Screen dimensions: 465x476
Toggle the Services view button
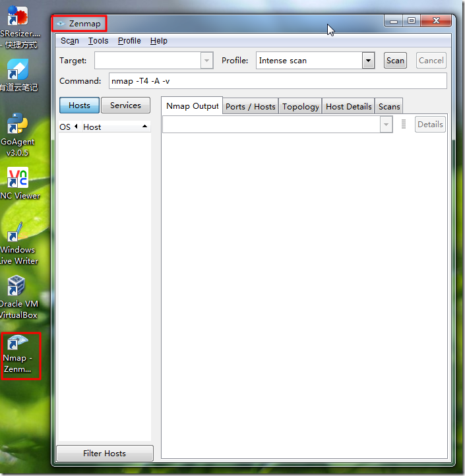click(x=125, y=105)
